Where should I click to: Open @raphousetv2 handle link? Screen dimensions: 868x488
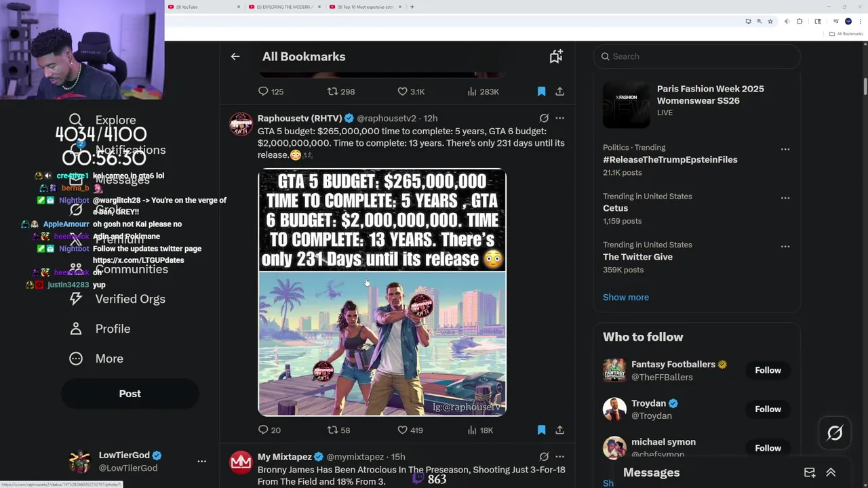387,119
